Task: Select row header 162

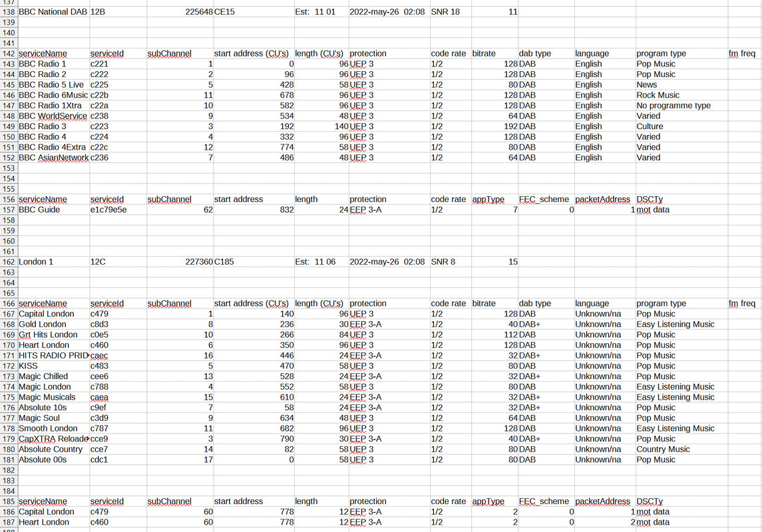Action: click(9, 262)
